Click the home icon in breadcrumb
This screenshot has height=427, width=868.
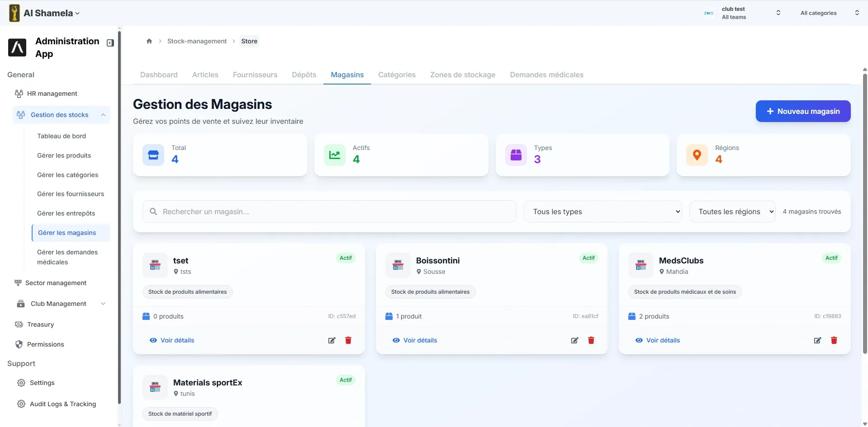[x=149, y=41]
